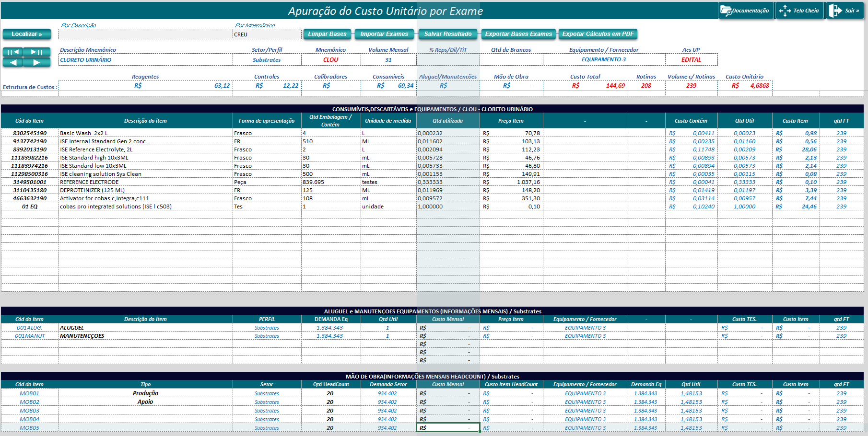Save results with Salvar Resultado button

click(x=448, y=34)
